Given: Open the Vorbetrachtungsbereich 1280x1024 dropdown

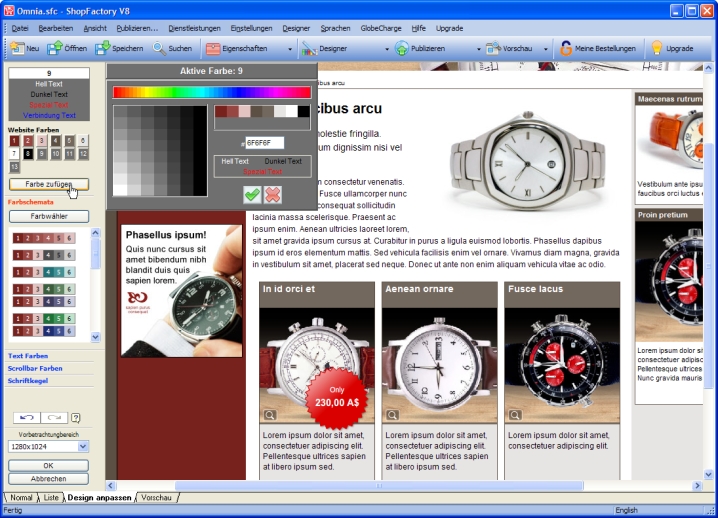Looking at the screenshot, I should 84,446.
